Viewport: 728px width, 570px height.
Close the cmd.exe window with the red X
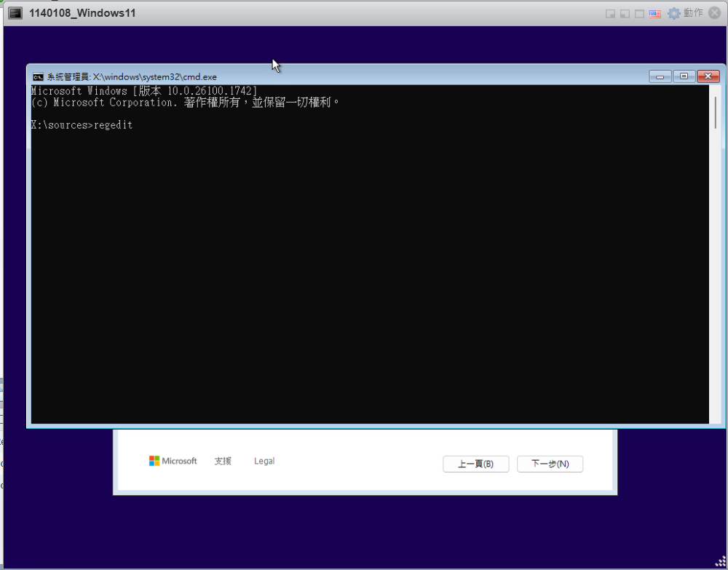708,76
